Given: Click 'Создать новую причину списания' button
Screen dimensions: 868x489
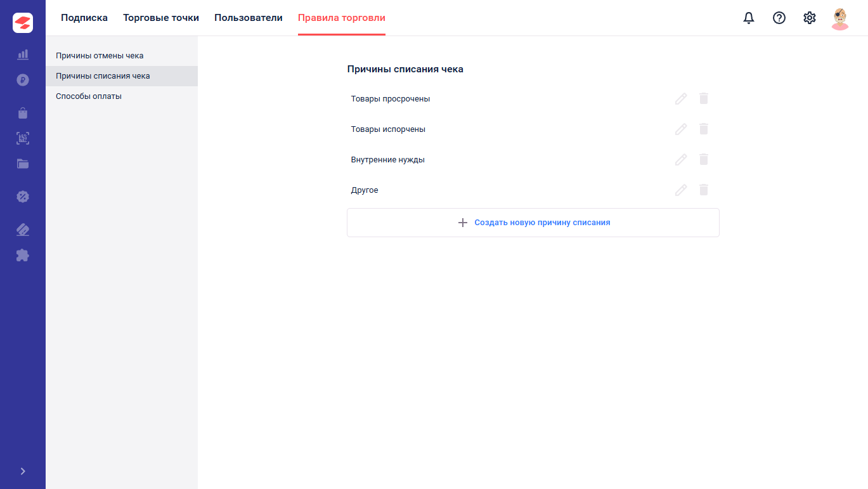Looking at the screenshot, I should pos(533,223).
